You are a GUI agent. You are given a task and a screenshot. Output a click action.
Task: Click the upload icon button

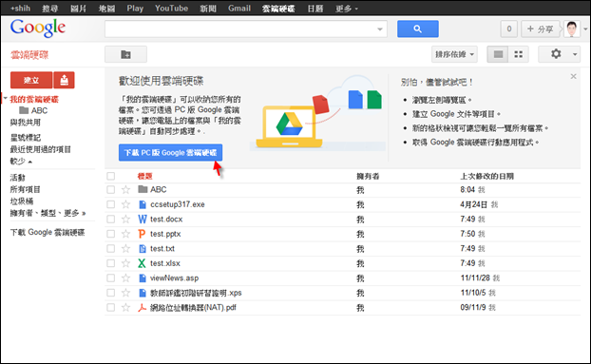click(64, 80)
